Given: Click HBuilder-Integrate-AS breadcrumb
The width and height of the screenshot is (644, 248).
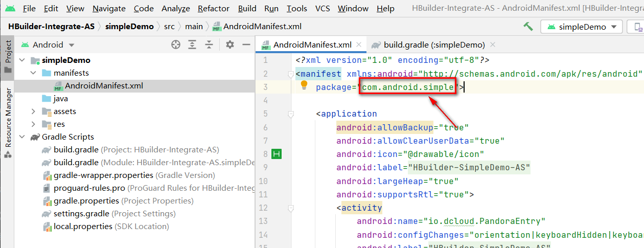Looking at the screenshot, I should coord(51,27).
